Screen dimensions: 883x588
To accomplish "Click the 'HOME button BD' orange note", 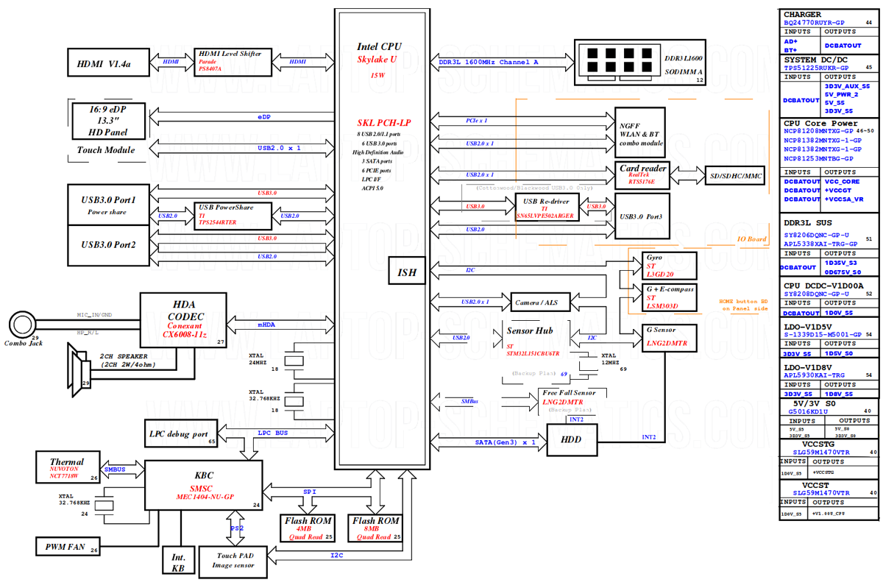I will 744,300.
